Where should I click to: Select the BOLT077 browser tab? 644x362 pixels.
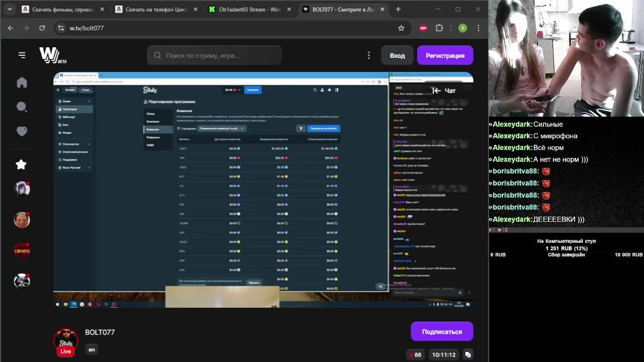point(343,9)
